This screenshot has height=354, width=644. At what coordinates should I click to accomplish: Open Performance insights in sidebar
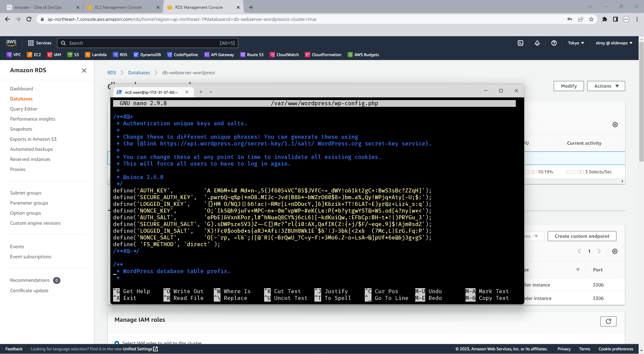33,119
